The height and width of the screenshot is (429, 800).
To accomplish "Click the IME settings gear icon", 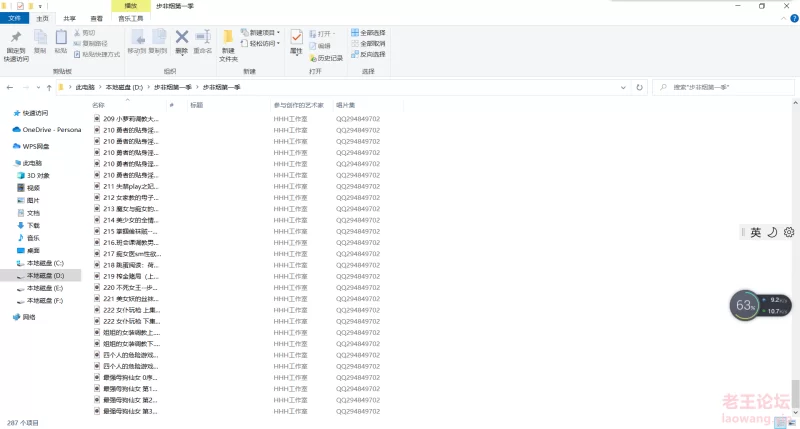I will (789, 232).
